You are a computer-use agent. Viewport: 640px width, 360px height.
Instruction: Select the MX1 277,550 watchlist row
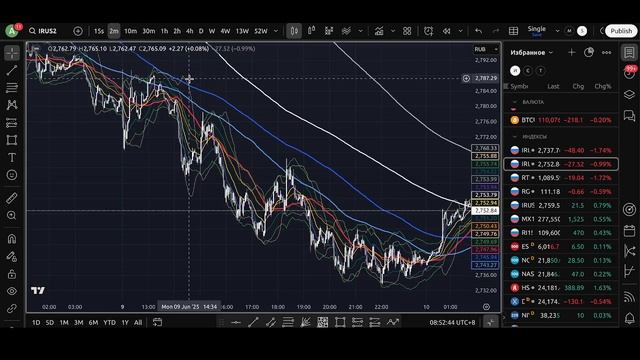561,219
